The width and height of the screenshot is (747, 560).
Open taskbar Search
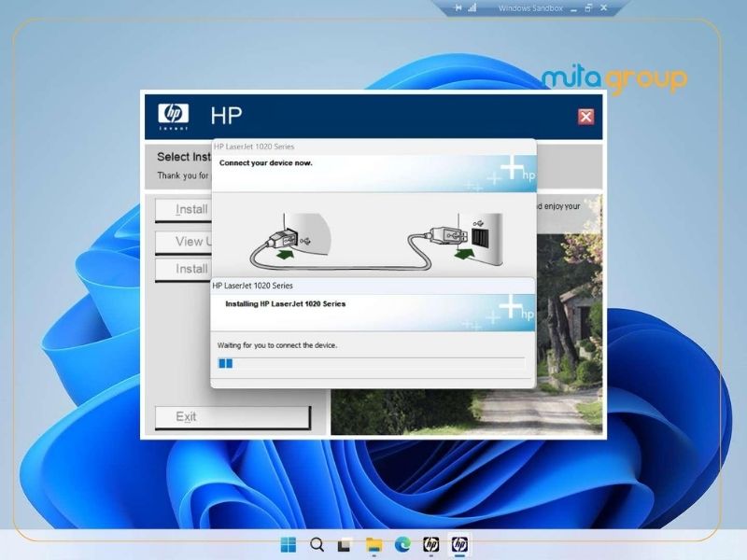pos(317,544)
